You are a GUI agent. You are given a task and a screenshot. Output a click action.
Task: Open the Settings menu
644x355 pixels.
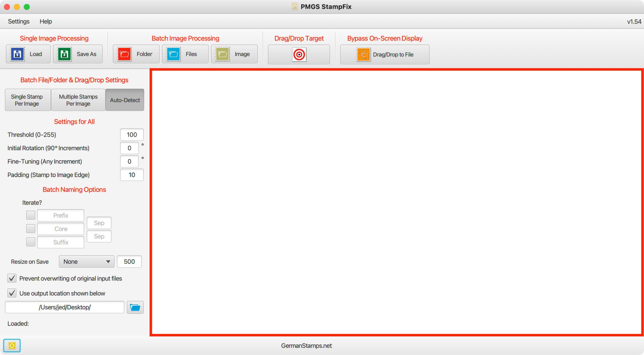(19, 21)
